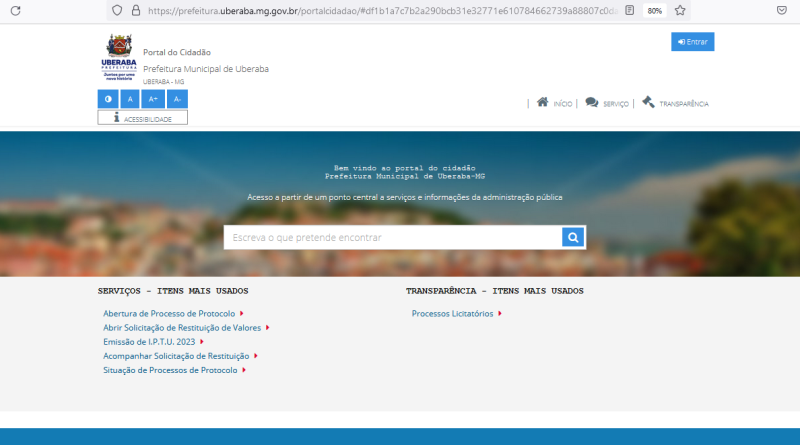Click the Uberaba Prefeitura coat of arms logo
This screenshot has height=445, width=800.
(x=119, y=58)
